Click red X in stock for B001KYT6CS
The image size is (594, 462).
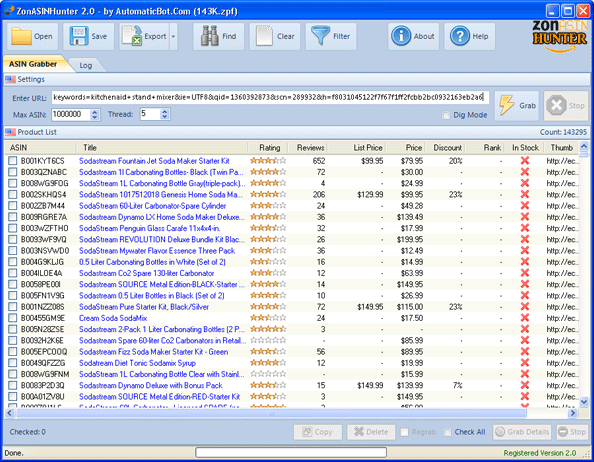[x=525, y=161]
